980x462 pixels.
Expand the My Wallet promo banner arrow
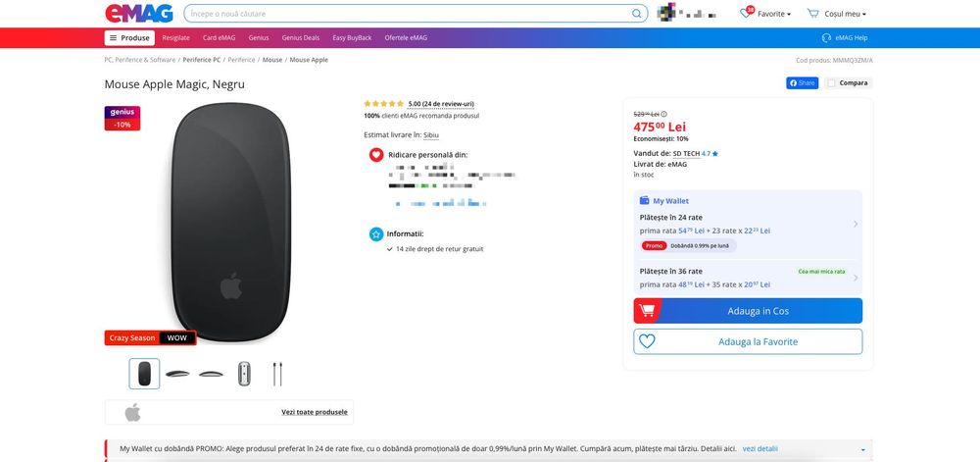(862, 449)
